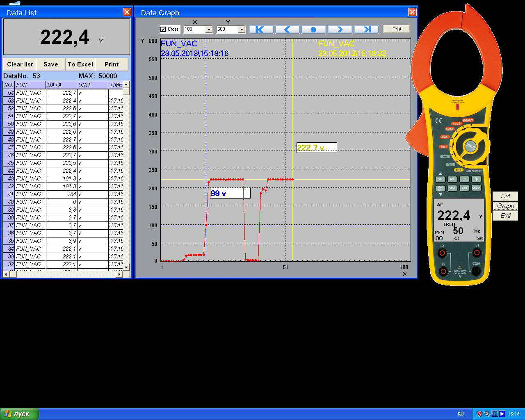Select OFF position on the dial

coord(459,170)
